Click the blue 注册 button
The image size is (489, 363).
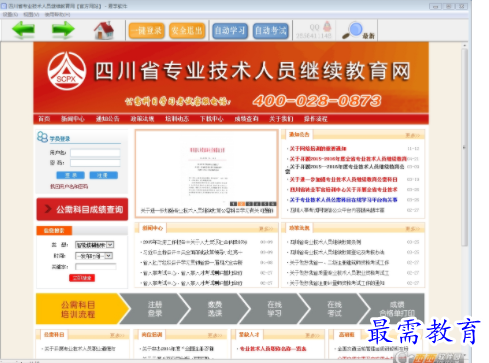pyautogui.click(x=103, y=175)
